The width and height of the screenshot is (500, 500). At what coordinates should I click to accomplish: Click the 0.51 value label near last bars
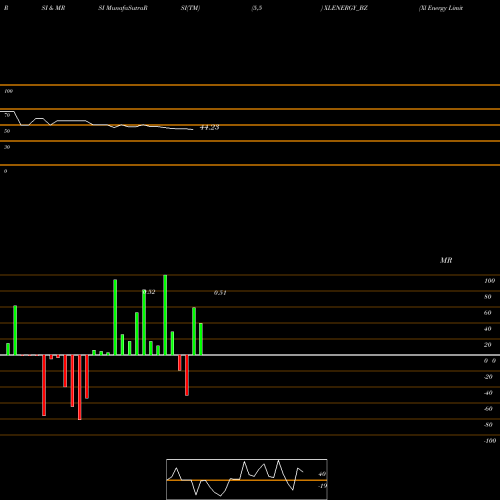click(220, 293)
